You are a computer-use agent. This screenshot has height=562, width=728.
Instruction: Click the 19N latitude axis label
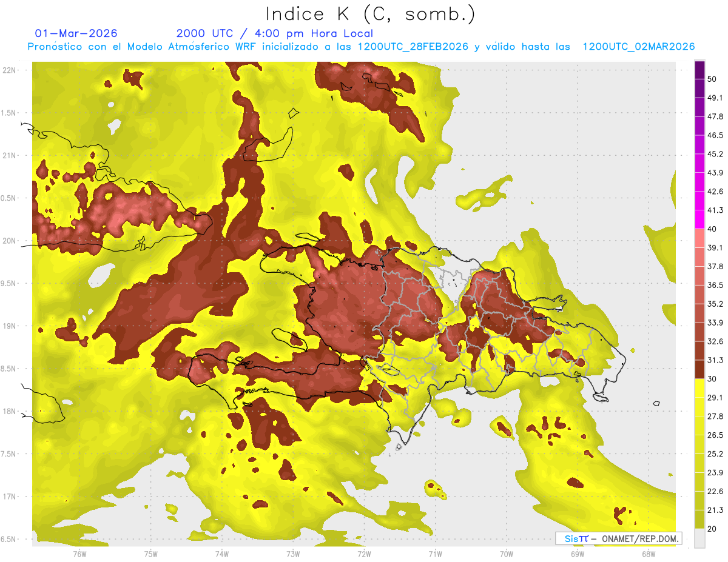coord(9,326)
